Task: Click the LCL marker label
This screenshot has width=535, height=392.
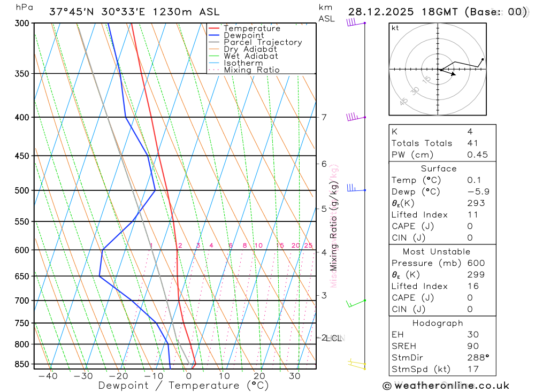Action: point(334,338)
